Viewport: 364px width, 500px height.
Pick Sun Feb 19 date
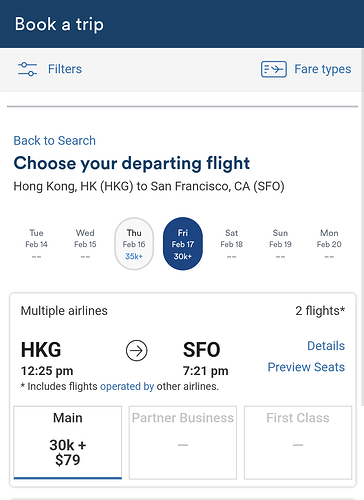(280, 244)
